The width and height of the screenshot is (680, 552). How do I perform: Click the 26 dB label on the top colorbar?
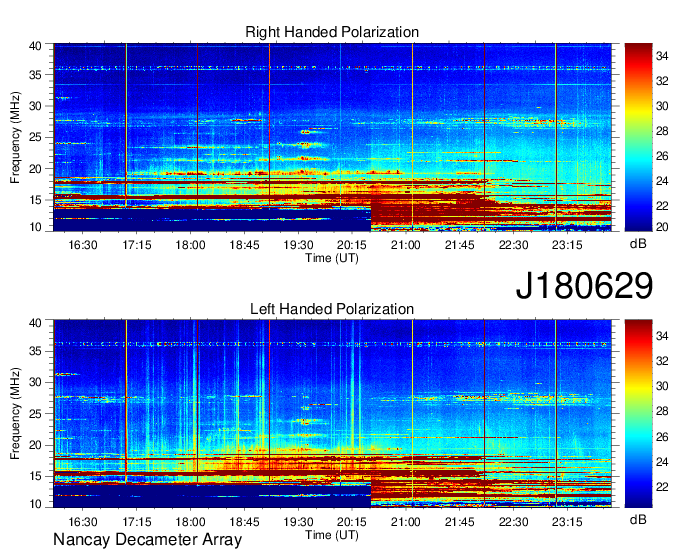point(662,156)
